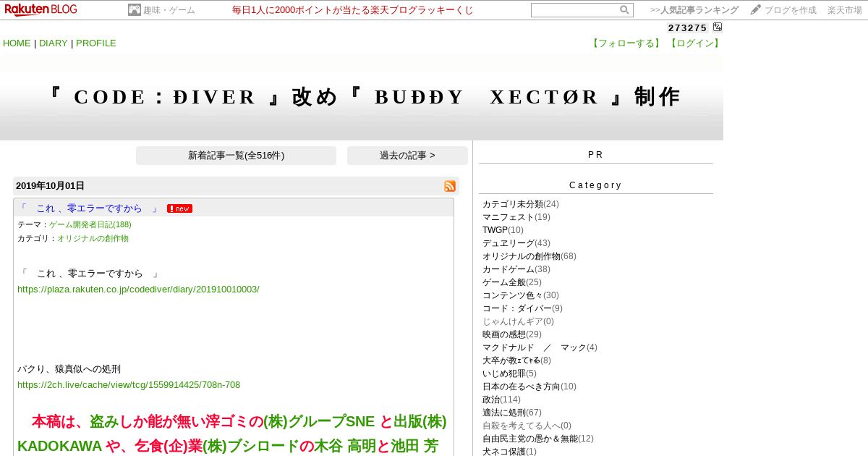Click じゃんけんギア(0) category text
868x456 pixels.
(518, 321)
